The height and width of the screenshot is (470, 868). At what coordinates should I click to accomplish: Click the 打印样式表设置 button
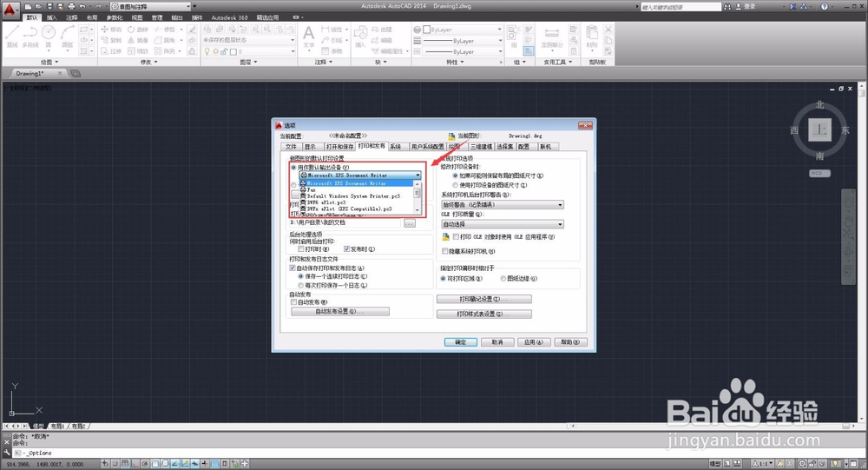click(x=483, y=314)
